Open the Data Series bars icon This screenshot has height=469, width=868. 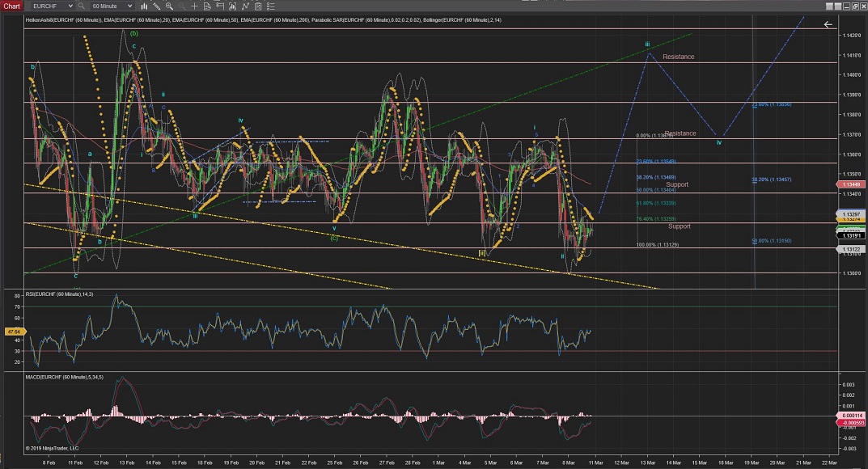pos(232,6)
